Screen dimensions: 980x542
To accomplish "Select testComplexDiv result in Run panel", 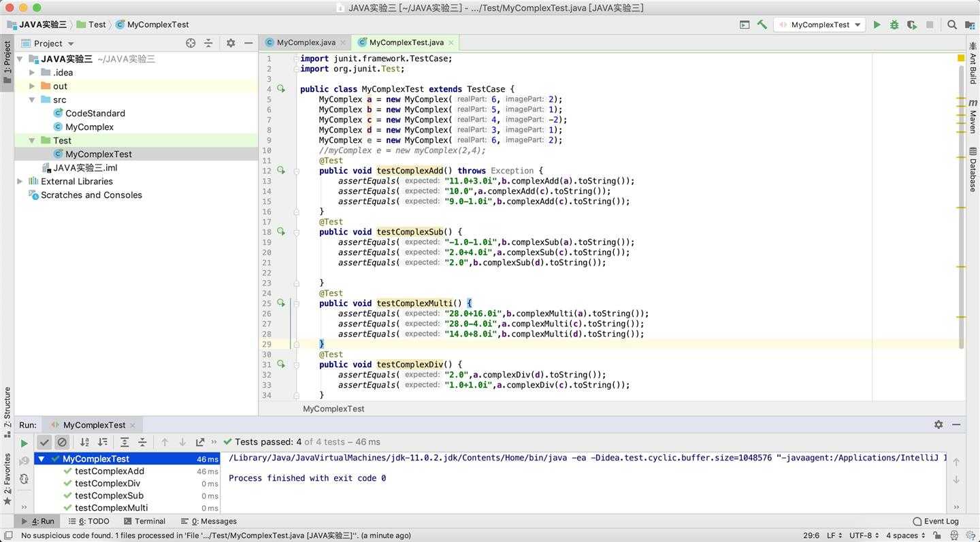I will 108,484.
